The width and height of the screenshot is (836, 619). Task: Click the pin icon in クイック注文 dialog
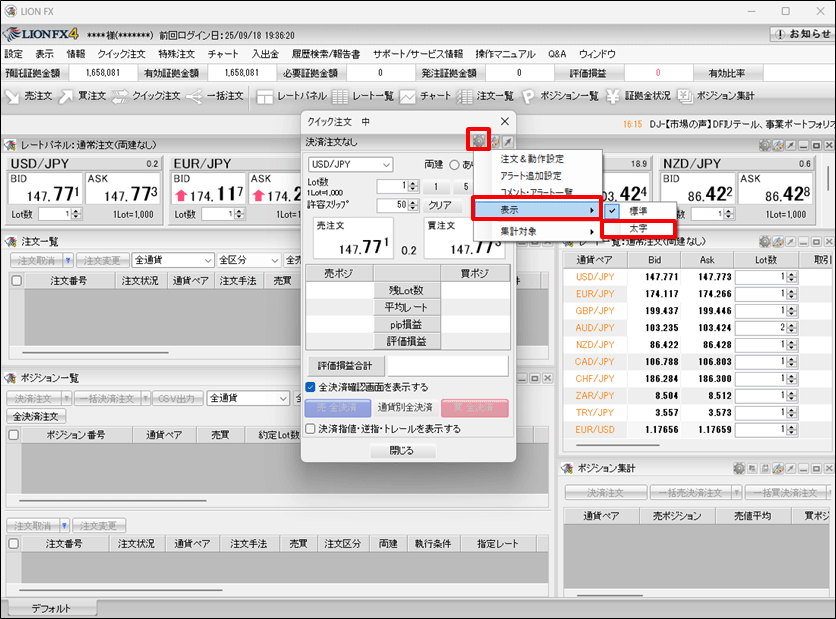click(507, 142)
